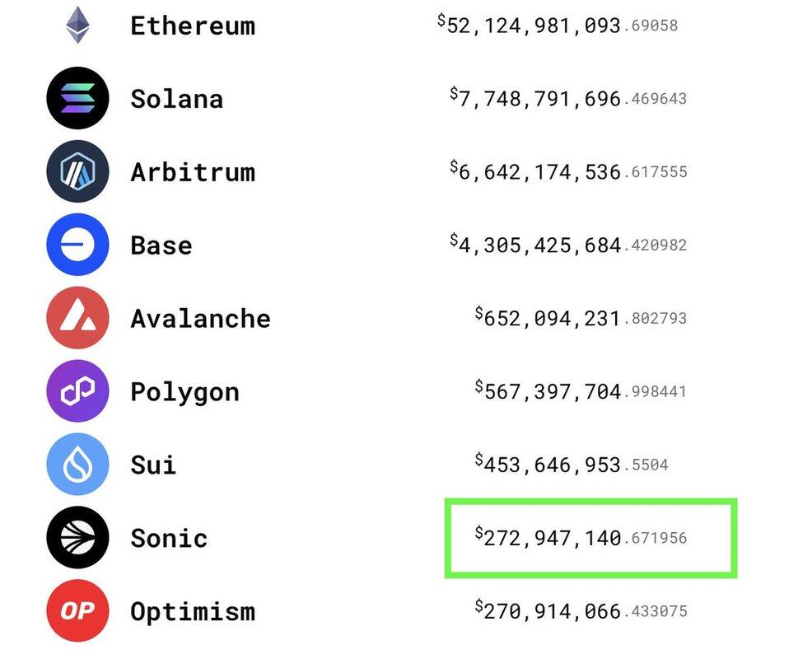The width and height of the screenshot is (812, 659).
Task: Click the black Sonic logo icon
Action: point(77,538)
